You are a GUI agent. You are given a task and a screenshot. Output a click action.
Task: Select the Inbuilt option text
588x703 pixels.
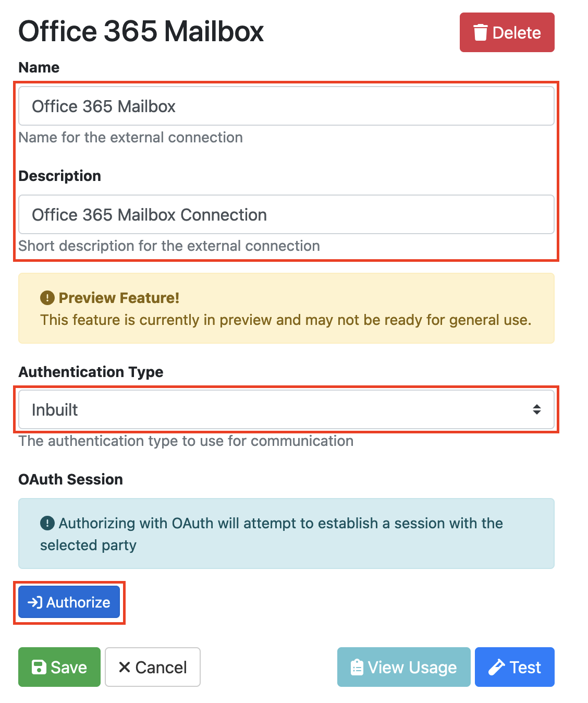click(x=55, y=410)
